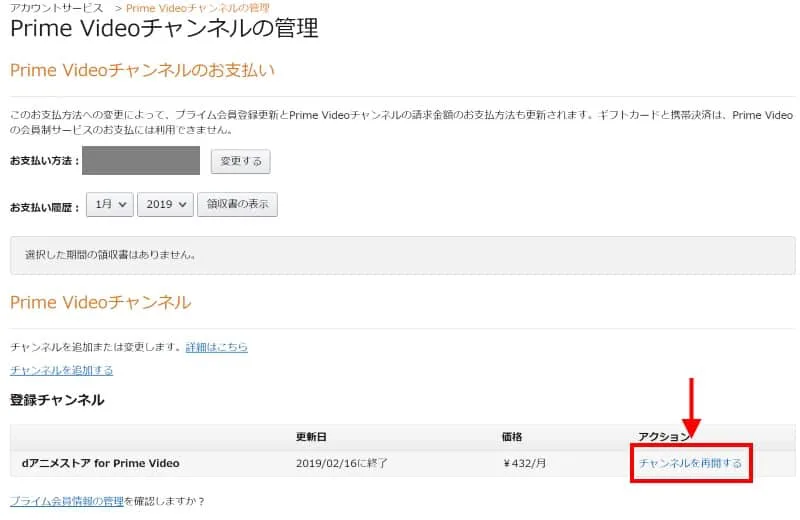Follow the 詳細はこちら link
800x520 pixels.
(216, 347)
